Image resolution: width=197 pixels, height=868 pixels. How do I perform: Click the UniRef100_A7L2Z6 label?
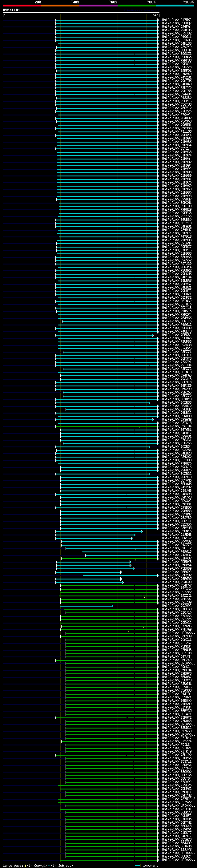(x=176, y=111)
